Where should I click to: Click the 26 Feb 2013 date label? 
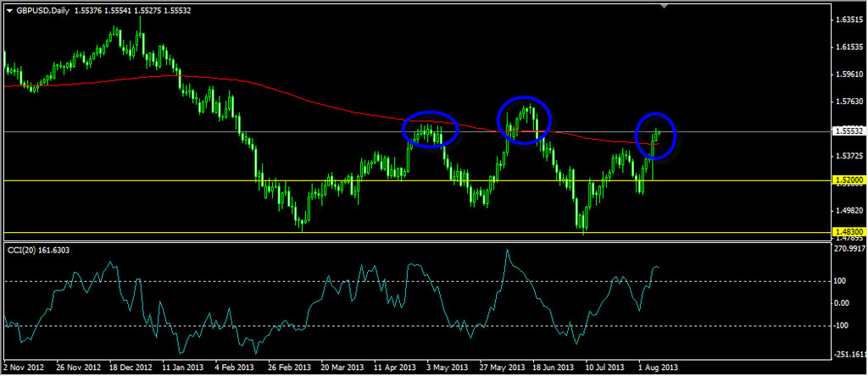pyautogui.click(x=288, y=368)
